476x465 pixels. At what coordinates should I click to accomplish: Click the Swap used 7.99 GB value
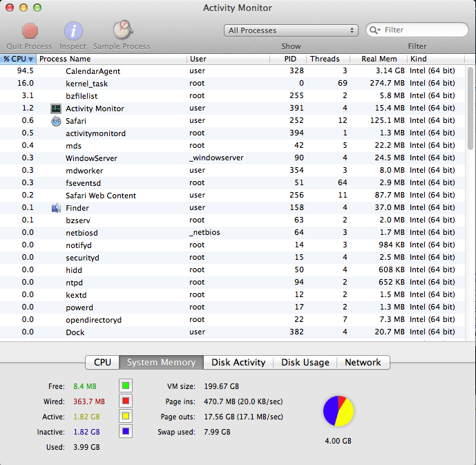coord(217,432)
